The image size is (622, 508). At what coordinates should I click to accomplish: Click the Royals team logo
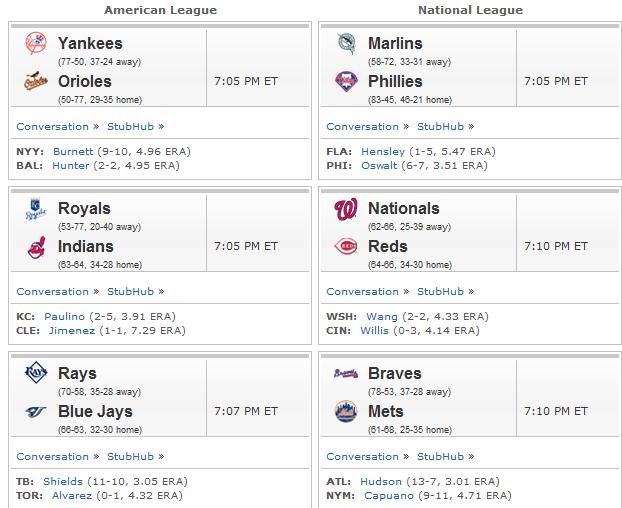(36, 209)
